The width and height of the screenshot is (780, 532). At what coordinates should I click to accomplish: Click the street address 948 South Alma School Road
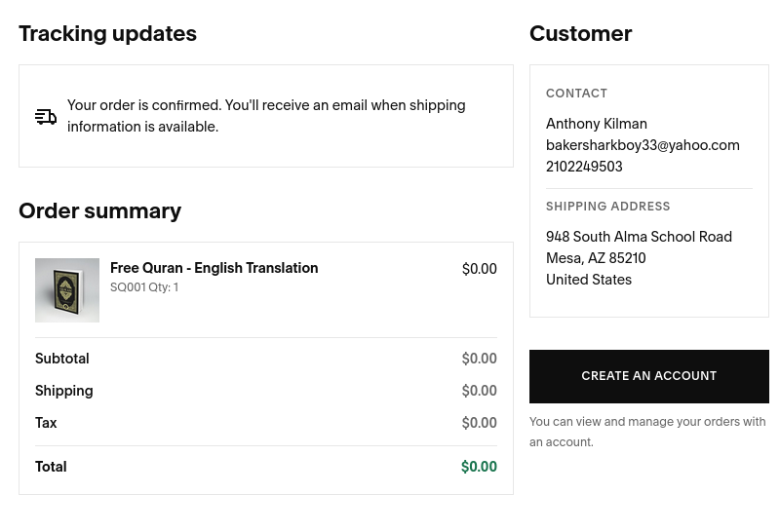[639, 237]
